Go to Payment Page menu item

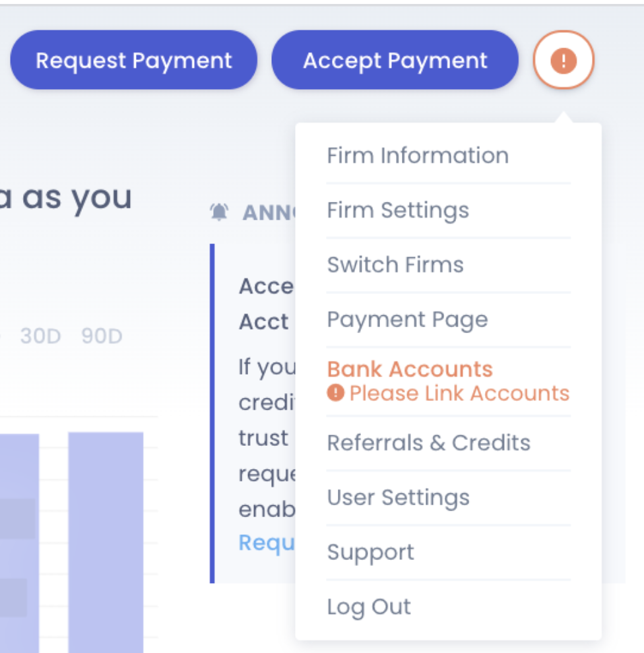(407, 320)
